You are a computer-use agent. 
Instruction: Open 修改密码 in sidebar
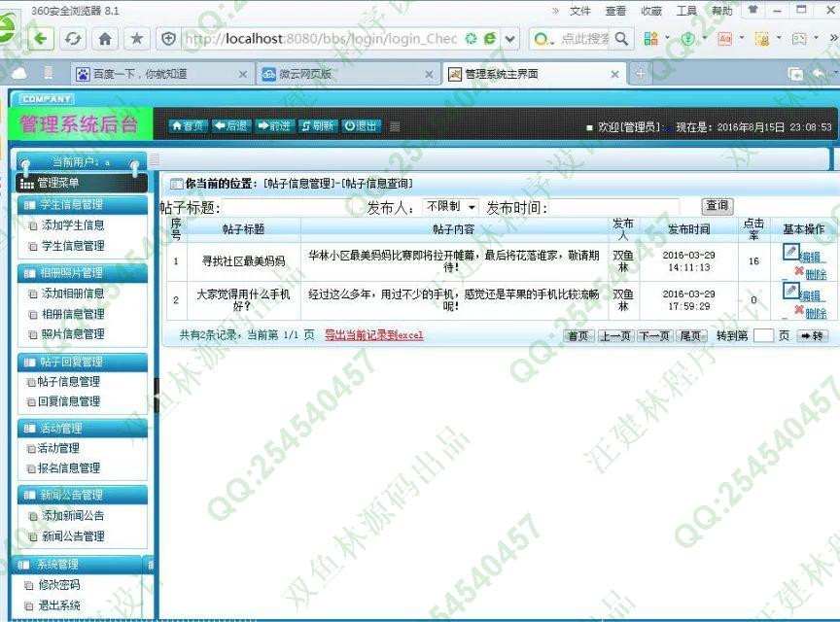(59, 585)
